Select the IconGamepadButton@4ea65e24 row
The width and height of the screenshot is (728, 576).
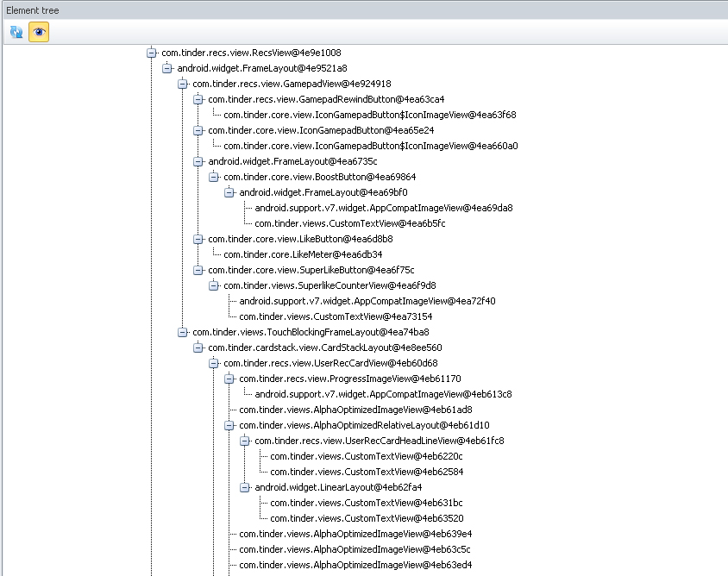click(321, 130)
